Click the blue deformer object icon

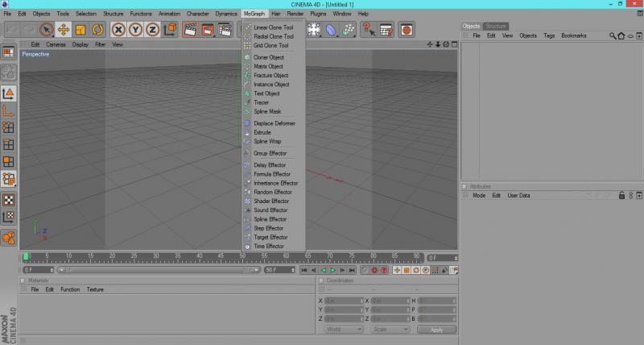331,30
